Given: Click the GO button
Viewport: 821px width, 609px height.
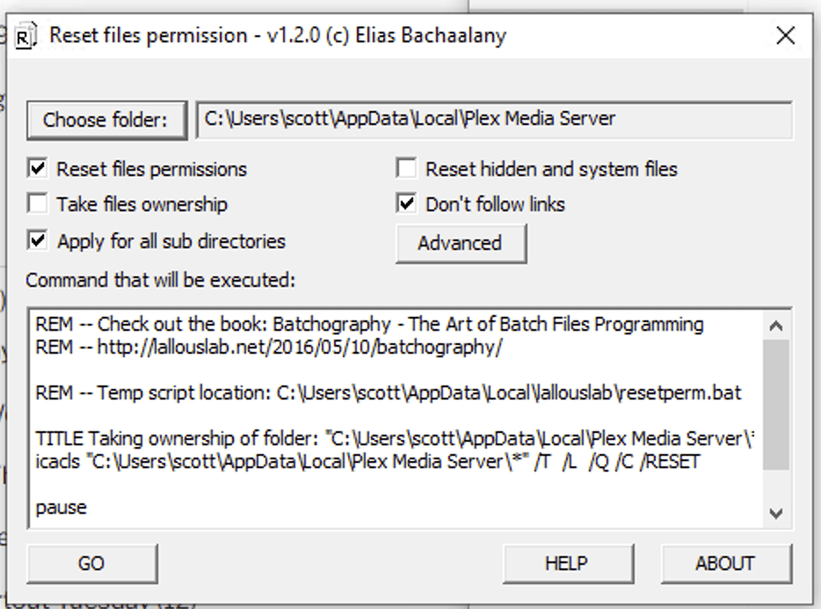Looking at the screenshot, I should pos(90,563).
